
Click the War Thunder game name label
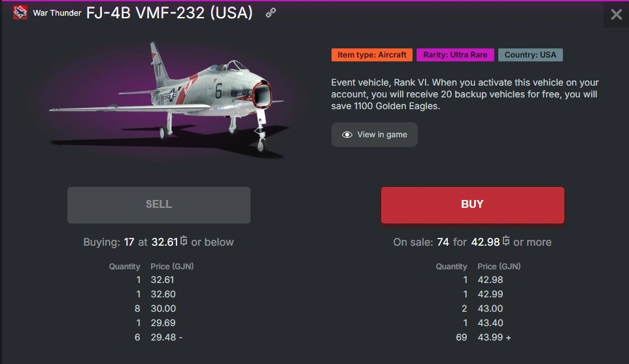58,13
